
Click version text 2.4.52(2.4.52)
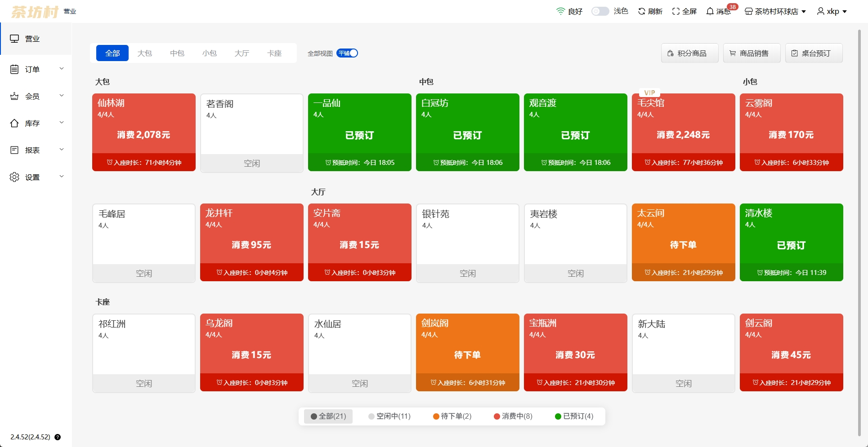30,437
